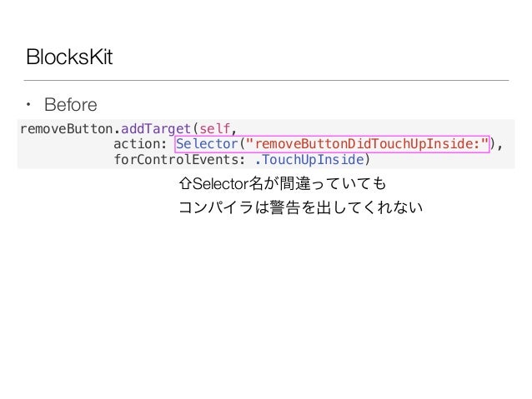The width and height of the screenshot is (532, 399).
Task: Click the action: parameter label
Action: (140, 144)
